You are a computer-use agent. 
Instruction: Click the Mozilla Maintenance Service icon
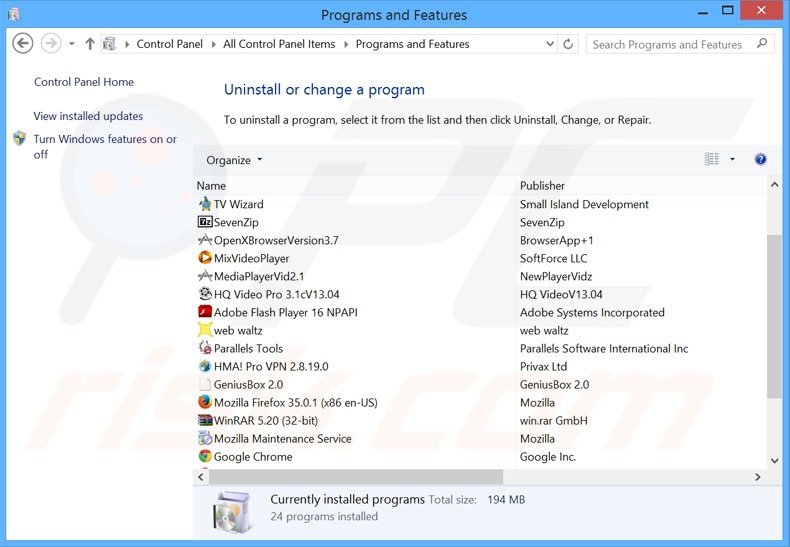click(205, 438)
